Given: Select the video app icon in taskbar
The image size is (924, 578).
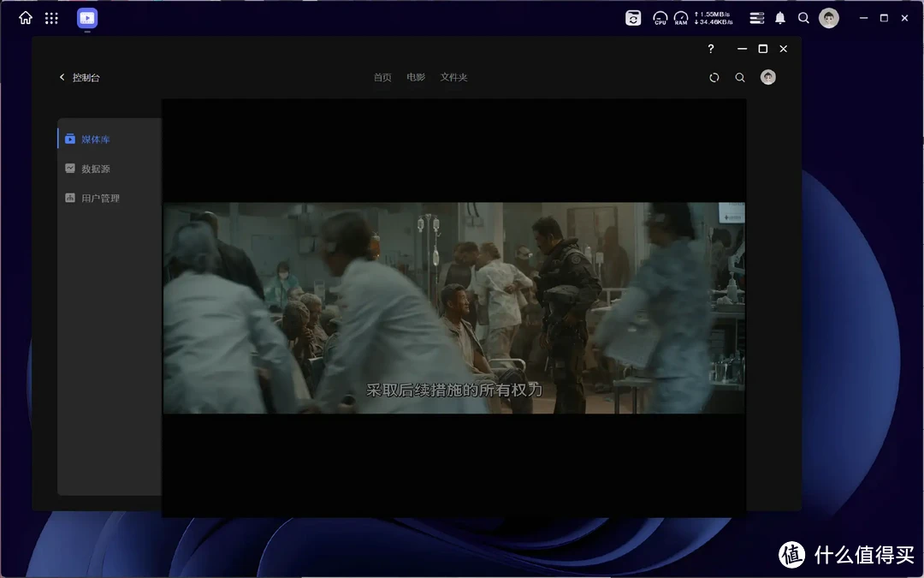Looking at the screenshot, I should point(87,18).
